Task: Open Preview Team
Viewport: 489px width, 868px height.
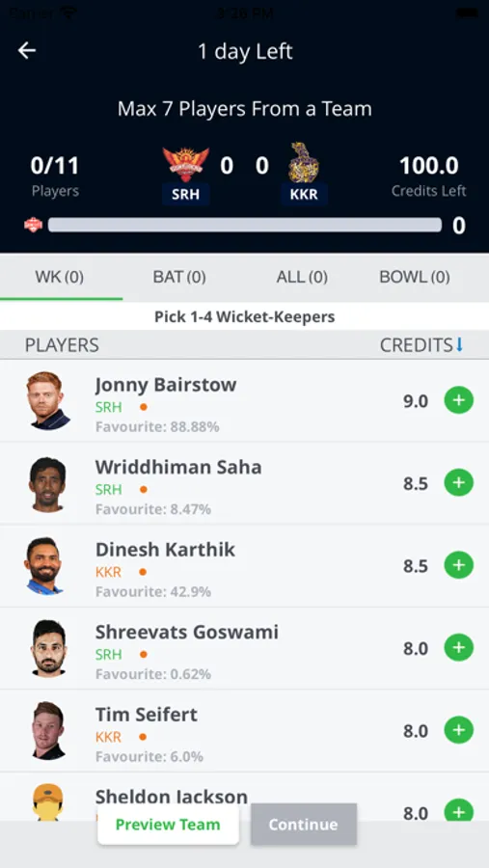Action: point(168,825)
